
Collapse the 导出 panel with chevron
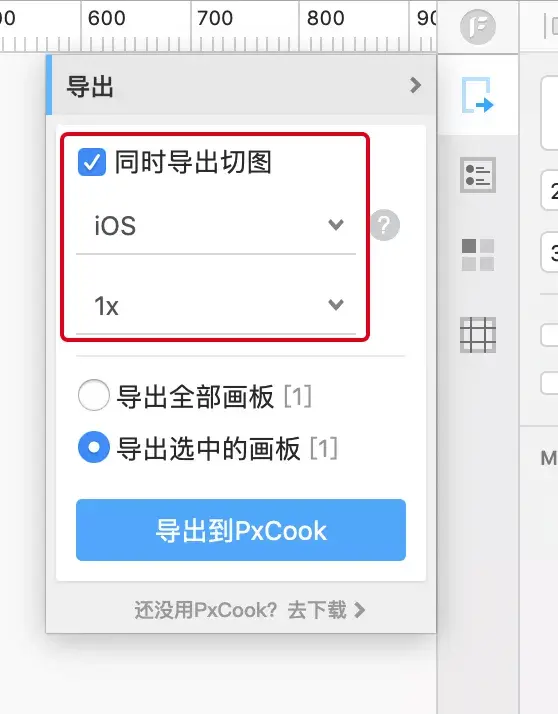(415, 85)
